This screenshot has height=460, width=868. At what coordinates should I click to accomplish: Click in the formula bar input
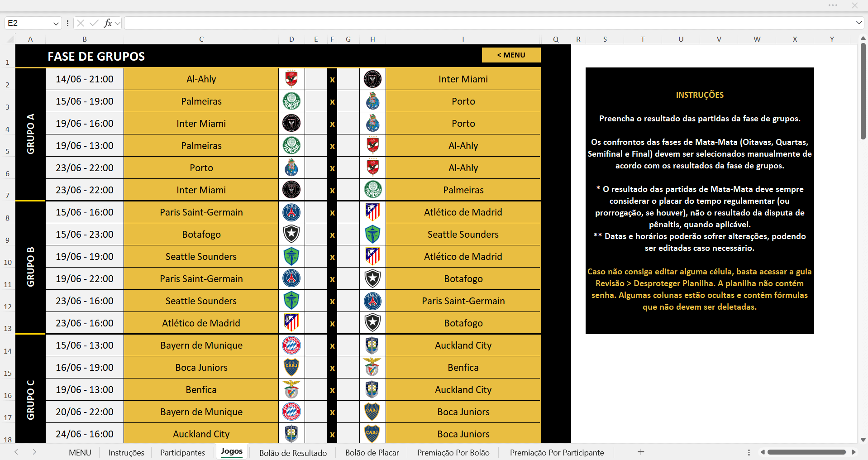coord(489,23)
